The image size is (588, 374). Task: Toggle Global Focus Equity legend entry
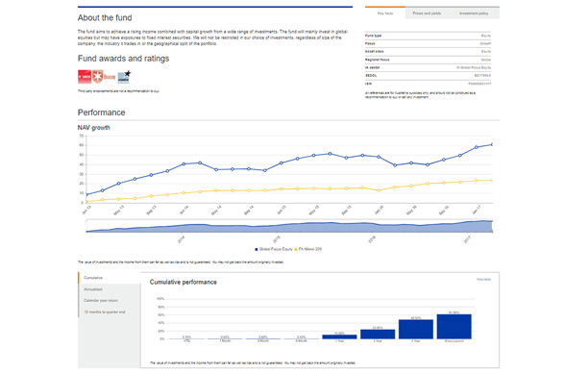point(274,249)
